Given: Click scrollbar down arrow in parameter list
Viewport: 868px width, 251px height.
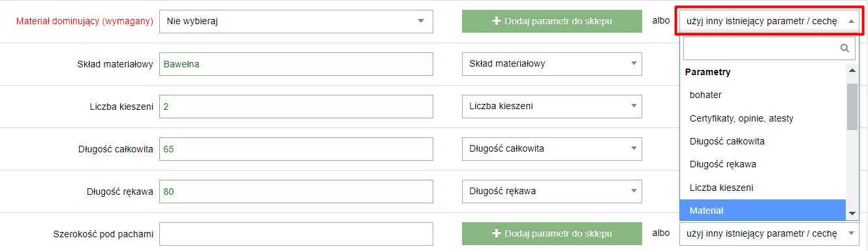Looking at the screenshot, I should (852, 214).
